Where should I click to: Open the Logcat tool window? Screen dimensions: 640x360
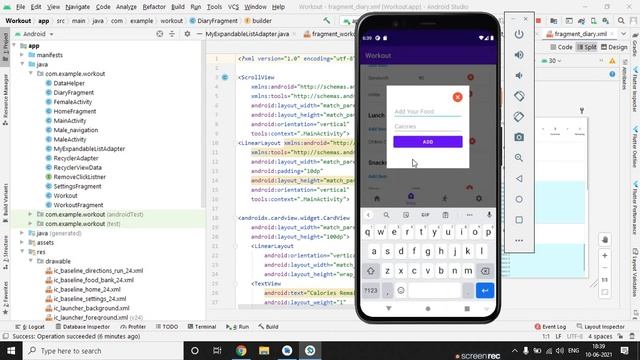click(x=30, y=327)
